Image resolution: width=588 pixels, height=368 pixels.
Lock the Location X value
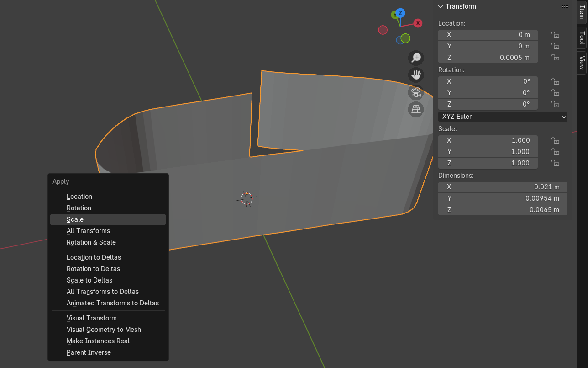pyautogui.click(x=555, y=35)
